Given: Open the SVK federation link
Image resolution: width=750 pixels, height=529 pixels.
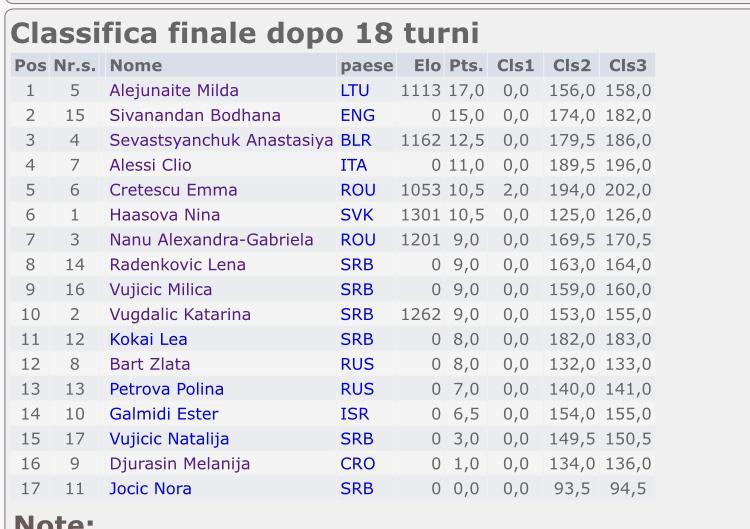Looking at the screenshot, I should click(x=356, y=215).
